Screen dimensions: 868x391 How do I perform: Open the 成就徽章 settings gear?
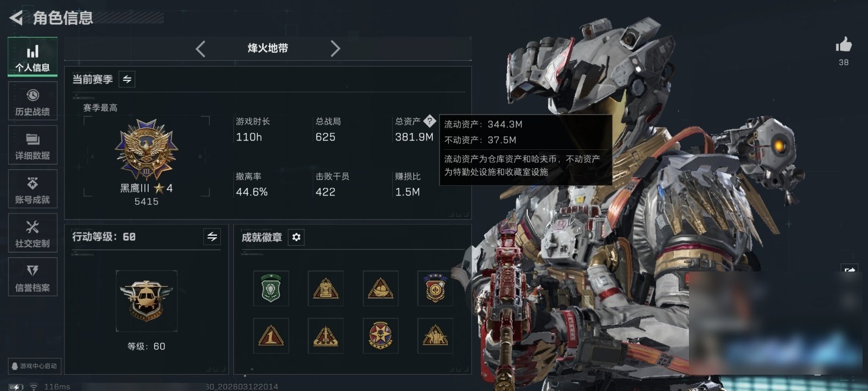coord(296,237)
